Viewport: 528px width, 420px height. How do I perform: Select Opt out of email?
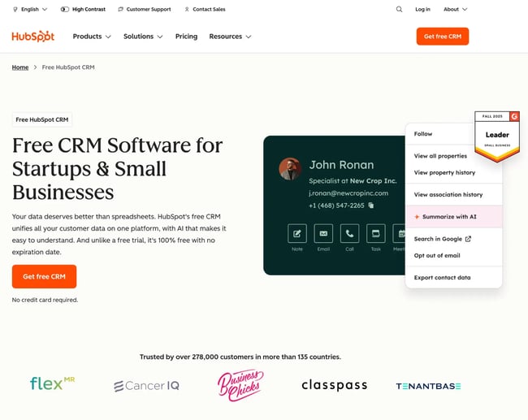pos(437,255)
